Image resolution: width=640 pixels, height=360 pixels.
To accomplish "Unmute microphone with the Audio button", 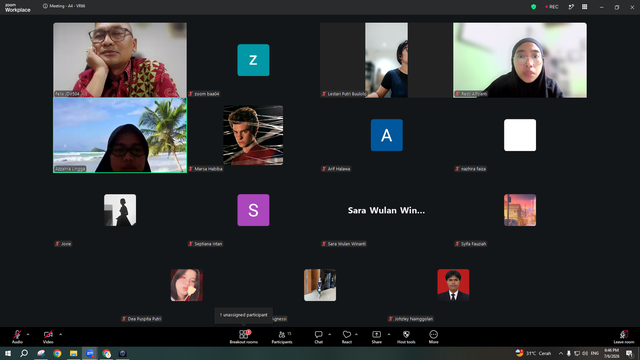I will coord(17,337).
